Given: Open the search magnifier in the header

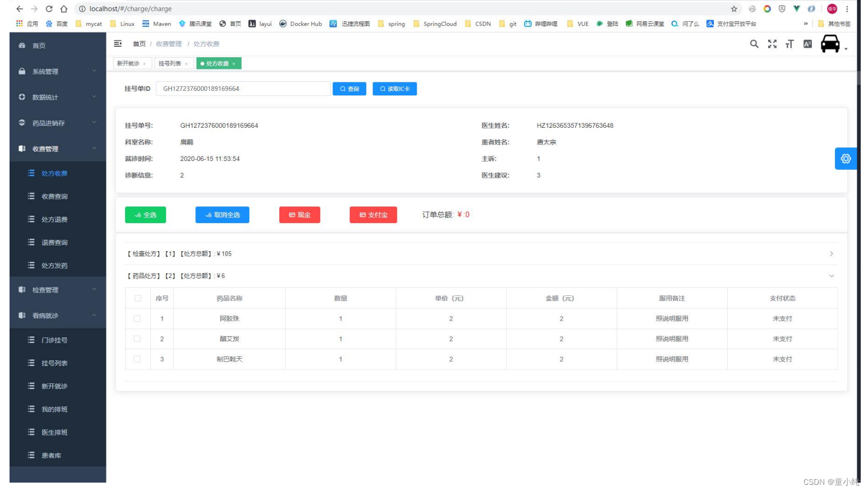Looking at the screenshot, I should [754, 44].
